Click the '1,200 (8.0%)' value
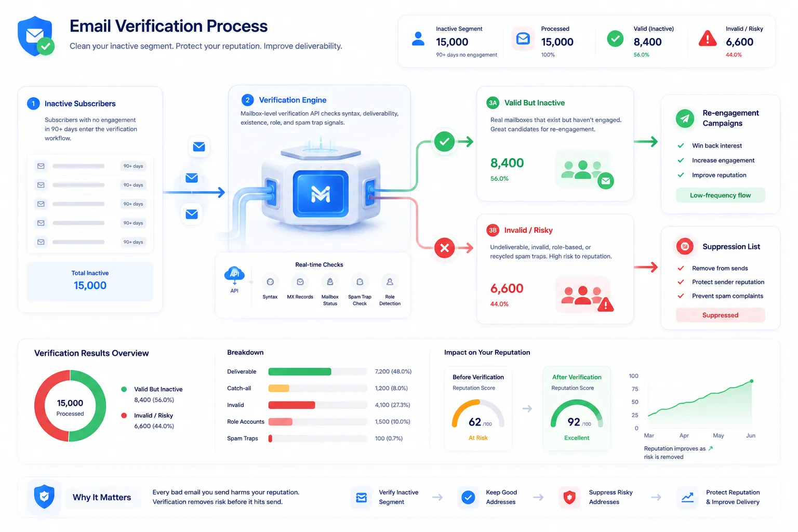This screenshot has height=532, width=798. pos(391,388)
